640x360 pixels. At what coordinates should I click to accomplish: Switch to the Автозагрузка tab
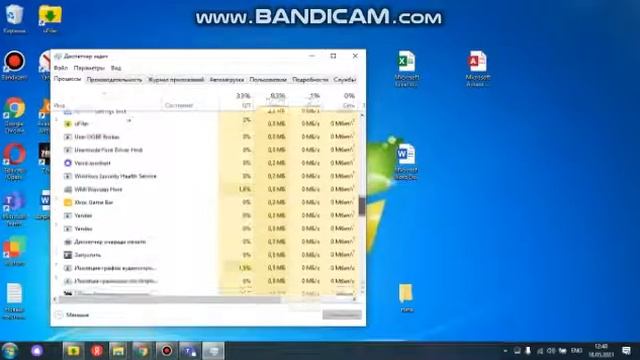point(227,80)
